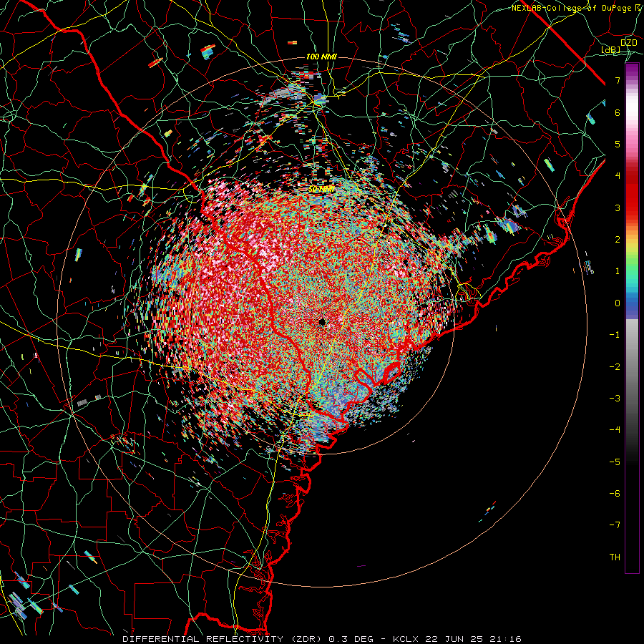The width and height of the screenshot is (644, 644).
Task: Click the -3 value on color scale
Action: 615,399
